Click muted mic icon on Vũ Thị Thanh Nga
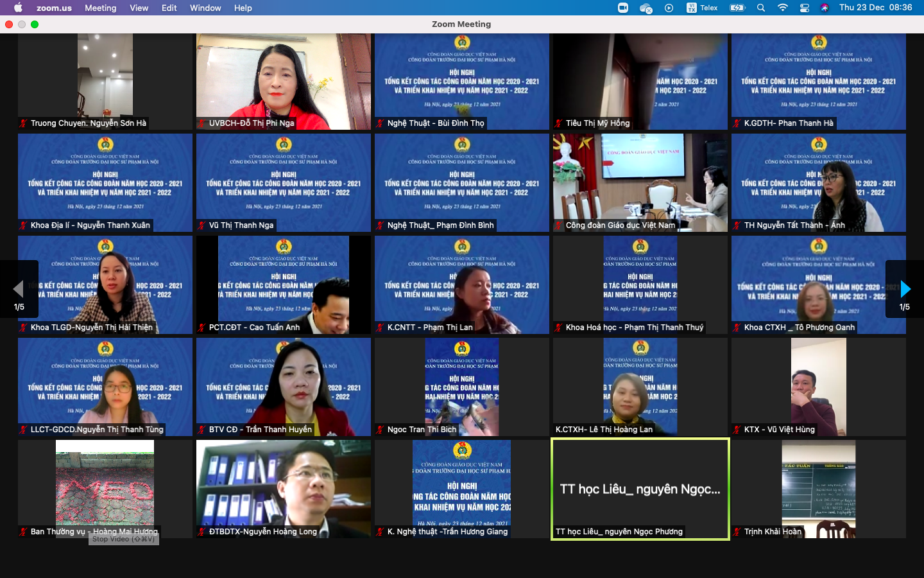924x578 pixels. click(202, 225)
